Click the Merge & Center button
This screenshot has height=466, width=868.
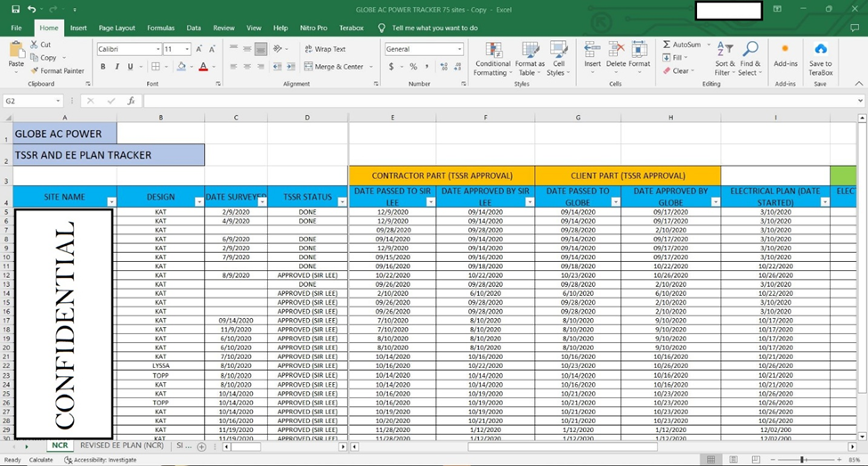point(334,67)
